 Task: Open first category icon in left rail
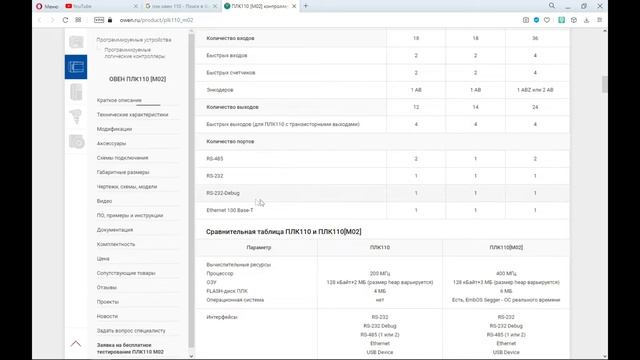[76, 42]
